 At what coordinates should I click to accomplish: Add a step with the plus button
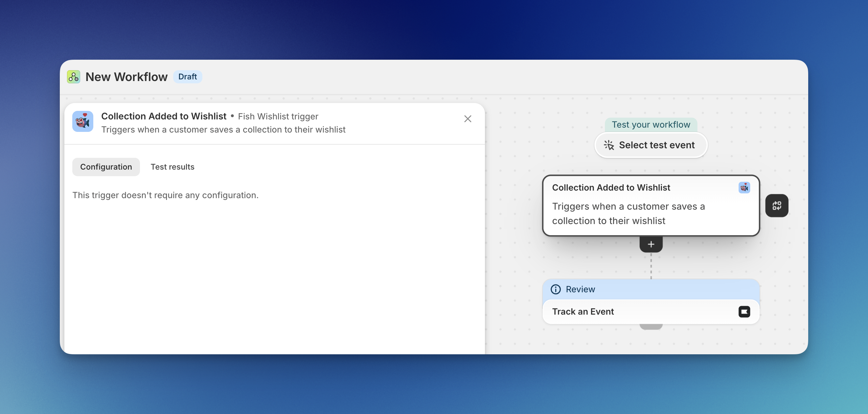click(651, 244)
